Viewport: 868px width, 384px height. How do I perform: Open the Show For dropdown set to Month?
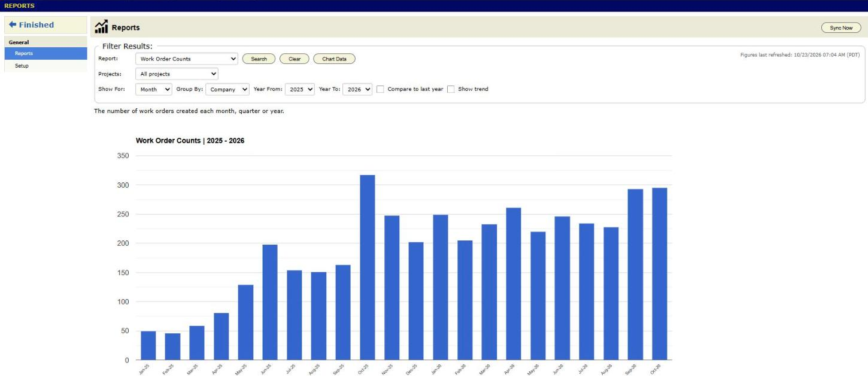pyautogui.click(x=154, y=89)
